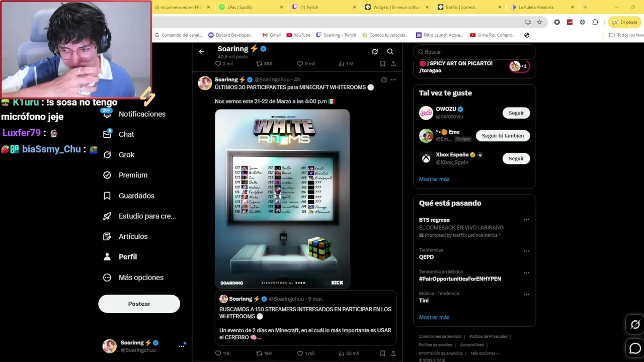Open the YouTube bookmark

click(x=298, y=35)
